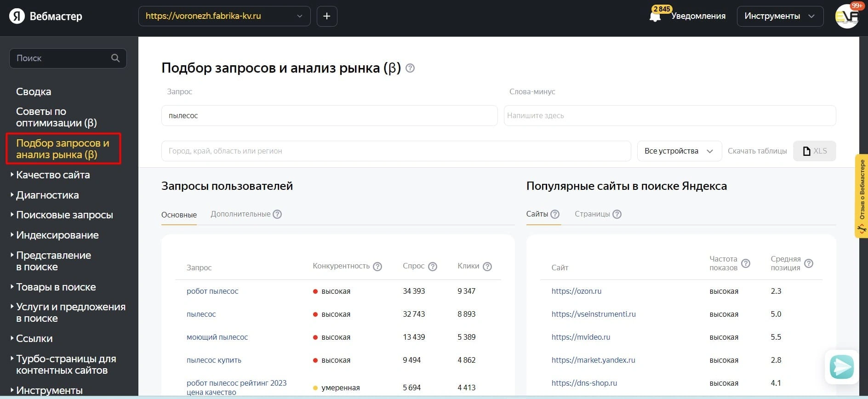The height and width of the screenshot is (399, 868).
Task: Switch to the Страницы tab
Action: point(592,214)
